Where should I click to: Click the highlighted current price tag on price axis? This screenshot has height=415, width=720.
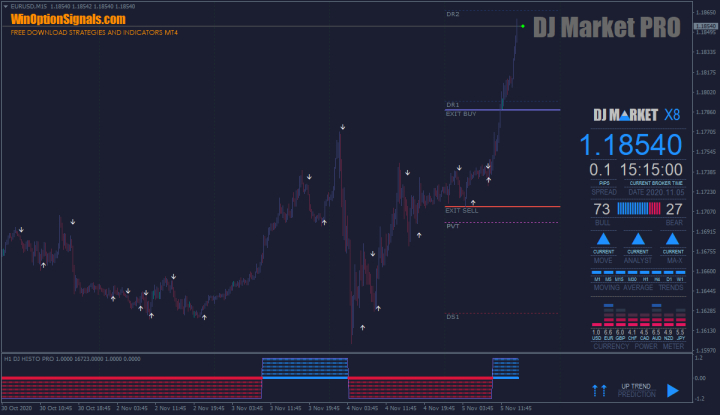pyautogui.click(x=706, y=26)
